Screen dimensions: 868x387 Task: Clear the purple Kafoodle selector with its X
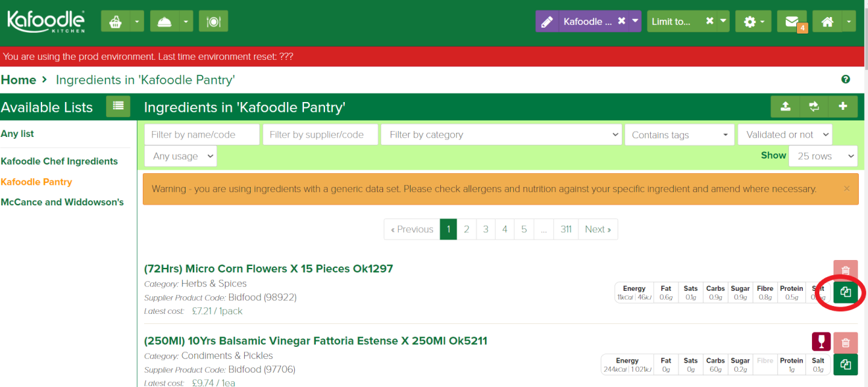[621, 21]
